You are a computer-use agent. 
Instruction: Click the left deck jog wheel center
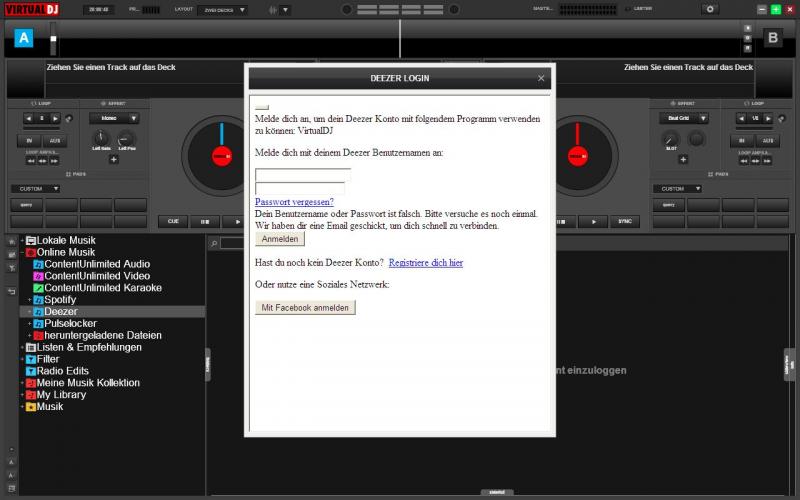(x=222, y=156)
